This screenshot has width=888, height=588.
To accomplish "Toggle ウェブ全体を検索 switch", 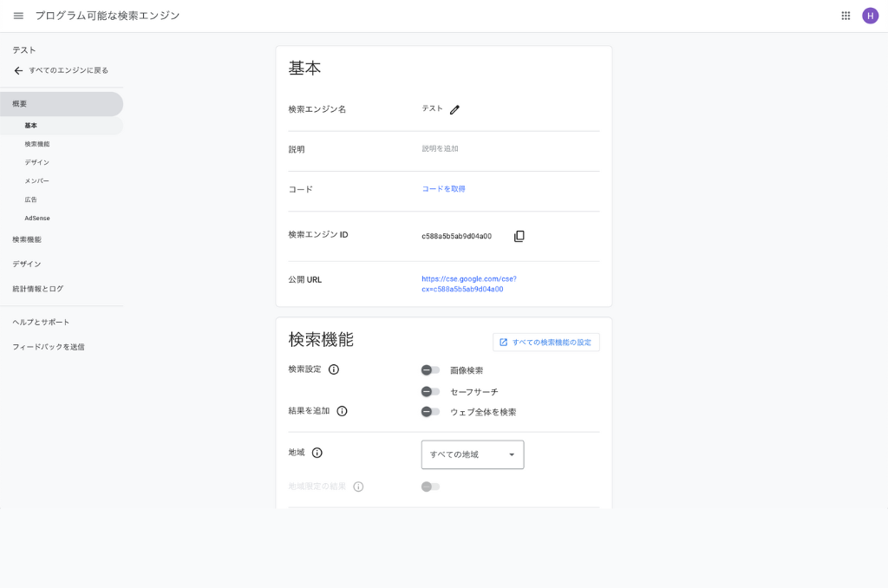I will point(430,412).
